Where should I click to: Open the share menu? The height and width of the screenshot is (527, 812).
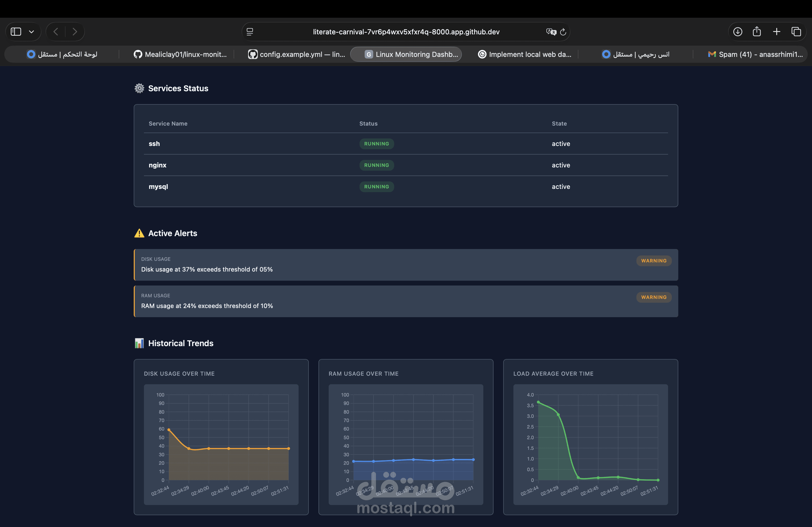[757, 32]
